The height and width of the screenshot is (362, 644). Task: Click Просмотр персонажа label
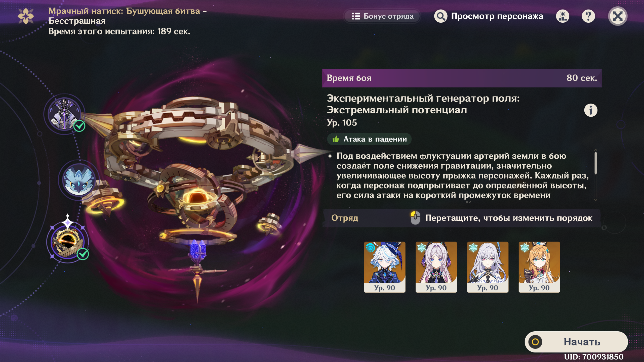497,16
